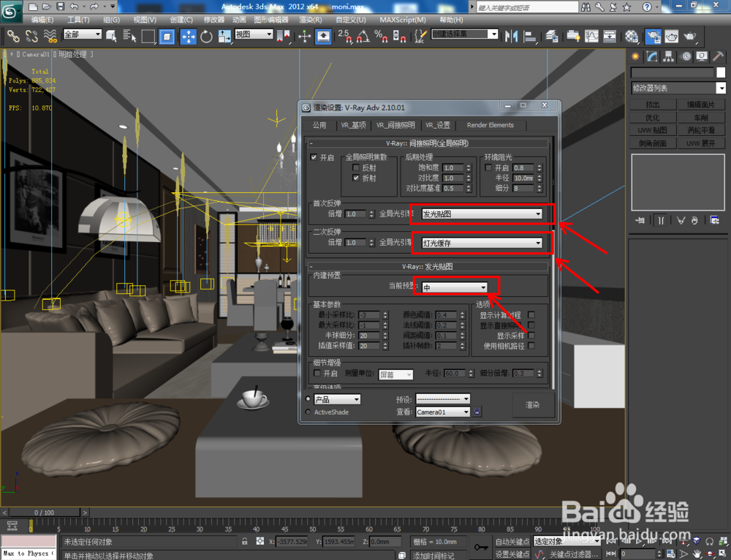Click Bind to Space Warp icon
This screenshot has height=560, width=731.
coord(50,37)
